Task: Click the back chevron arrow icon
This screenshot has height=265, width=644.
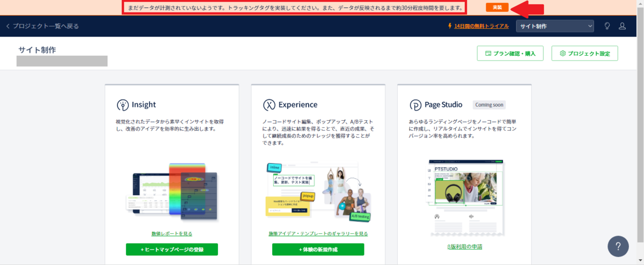Action: (8, 26)
